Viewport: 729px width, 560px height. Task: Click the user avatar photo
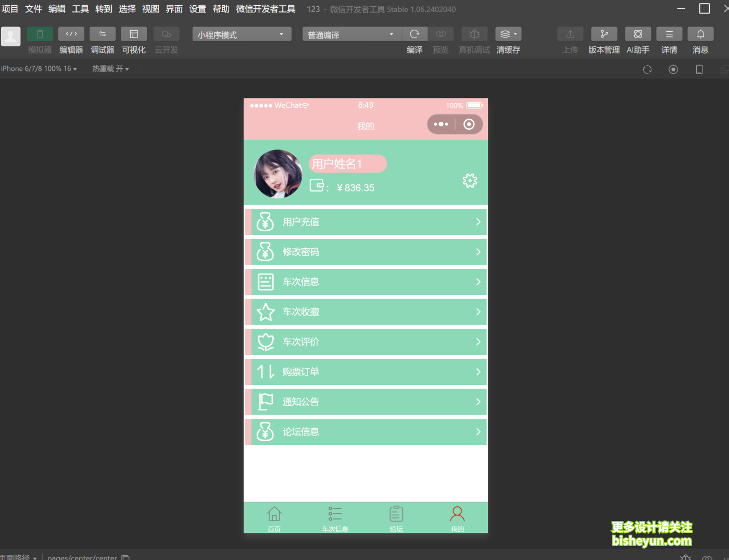coord(278,174)
